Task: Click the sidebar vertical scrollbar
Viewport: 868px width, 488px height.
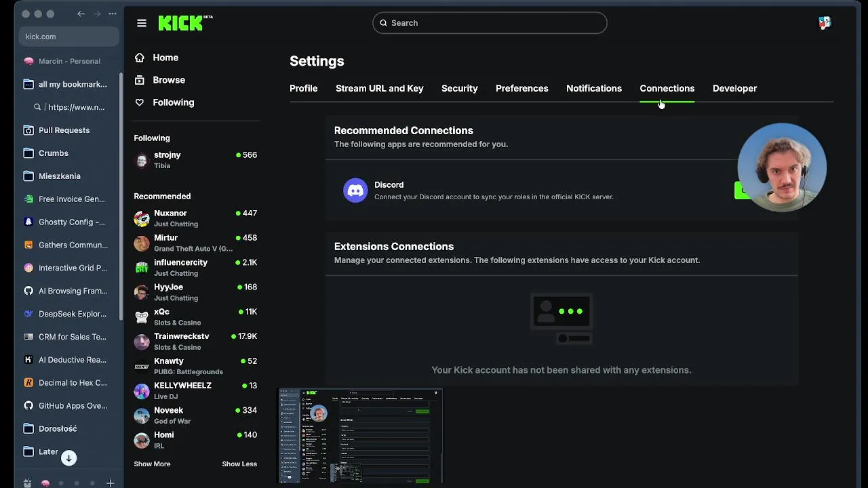Action: (x=121, y=197)
